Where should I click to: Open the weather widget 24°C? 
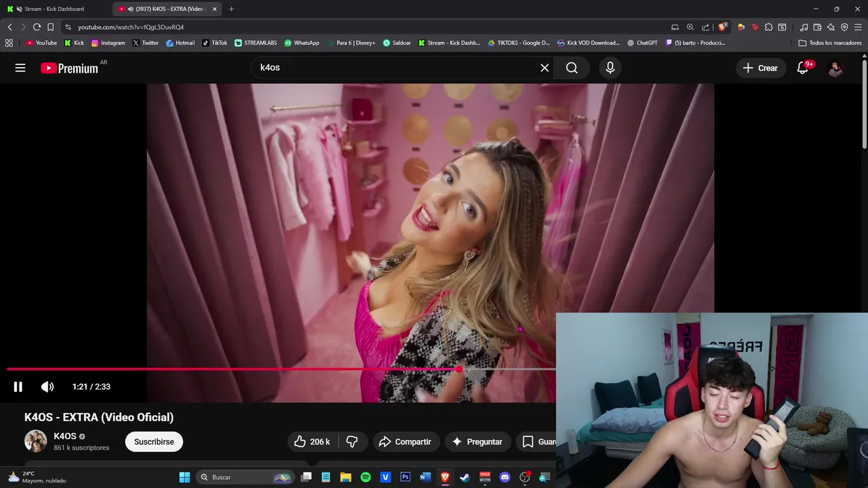37,477
